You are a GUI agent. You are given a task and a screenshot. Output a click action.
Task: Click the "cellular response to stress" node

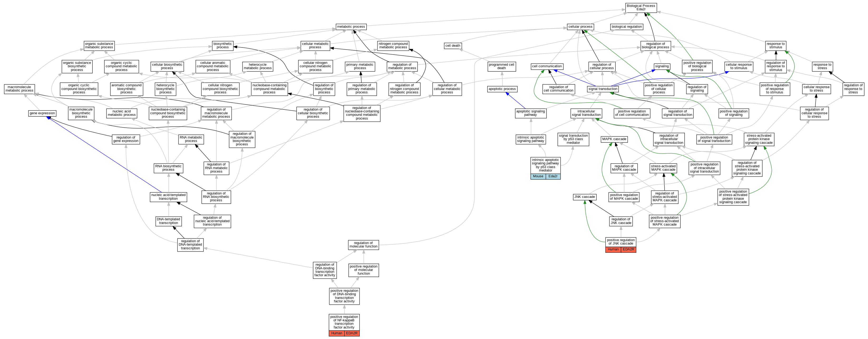click(816, 89)
